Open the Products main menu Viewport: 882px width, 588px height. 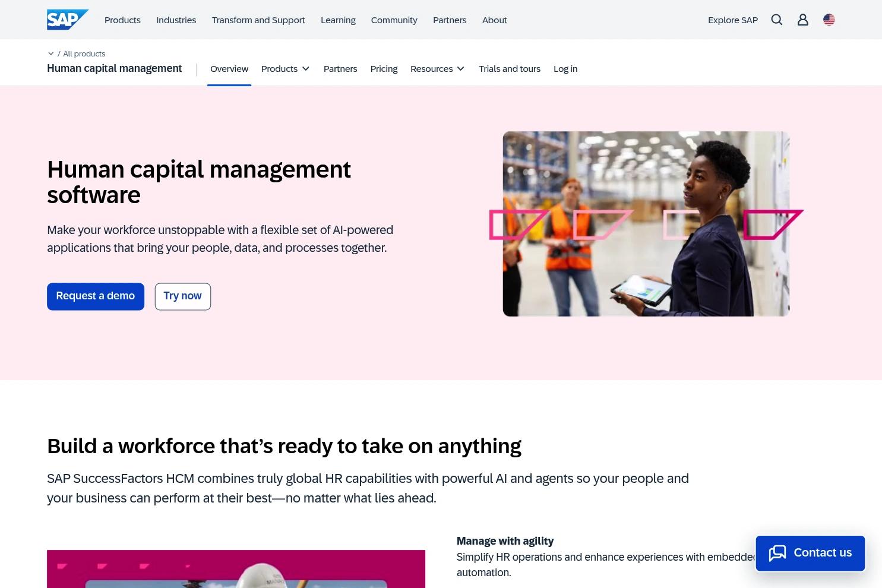[x=122, y=20]
